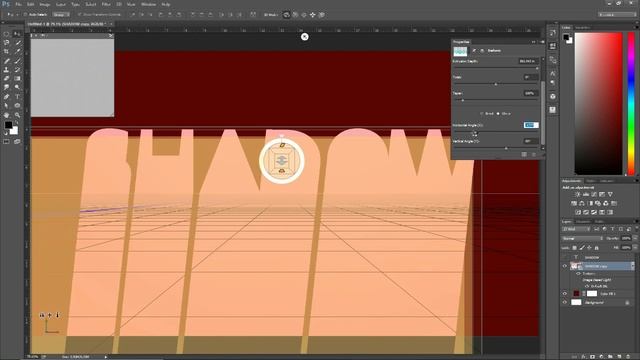640x360 pixels.
Task: Click the Color Fill 1 layer mask thumbnail
Action: pyautogui.click(x=592, y=293)
